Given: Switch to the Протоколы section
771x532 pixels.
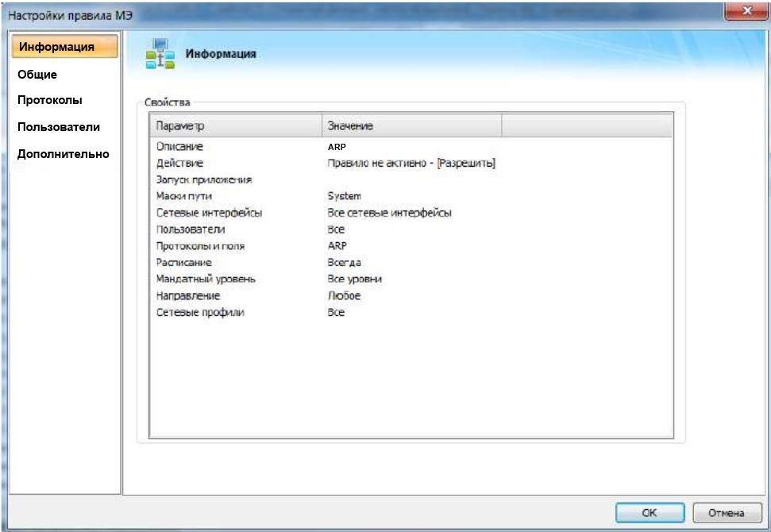Looking at the screenshot, I should click(x=50, y=100).
